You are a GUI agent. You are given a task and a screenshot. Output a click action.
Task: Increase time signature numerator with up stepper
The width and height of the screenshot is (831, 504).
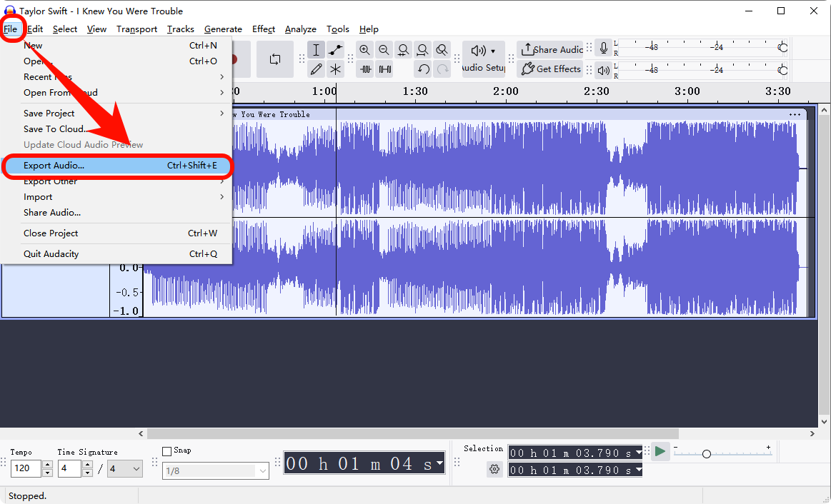pos(87,465)
